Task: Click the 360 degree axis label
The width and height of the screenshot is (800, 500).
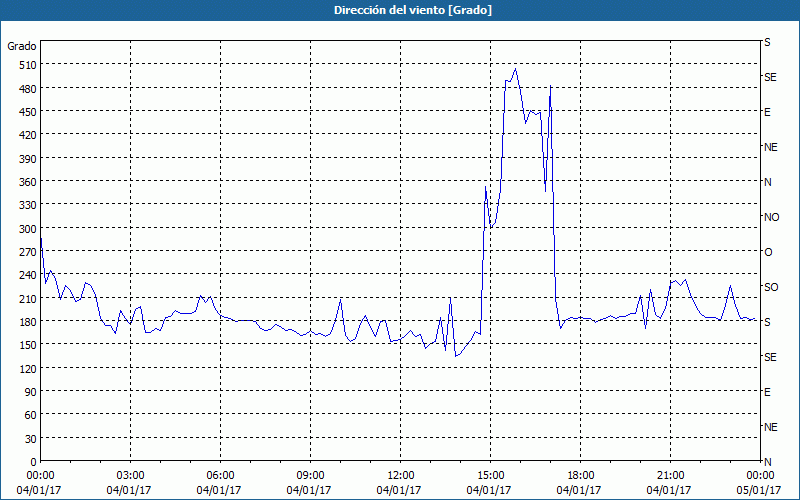Action: pos(28,182)
